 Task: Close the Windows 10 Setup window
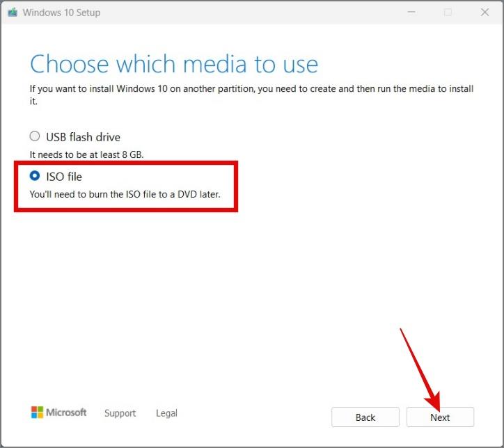coord(485,13)
